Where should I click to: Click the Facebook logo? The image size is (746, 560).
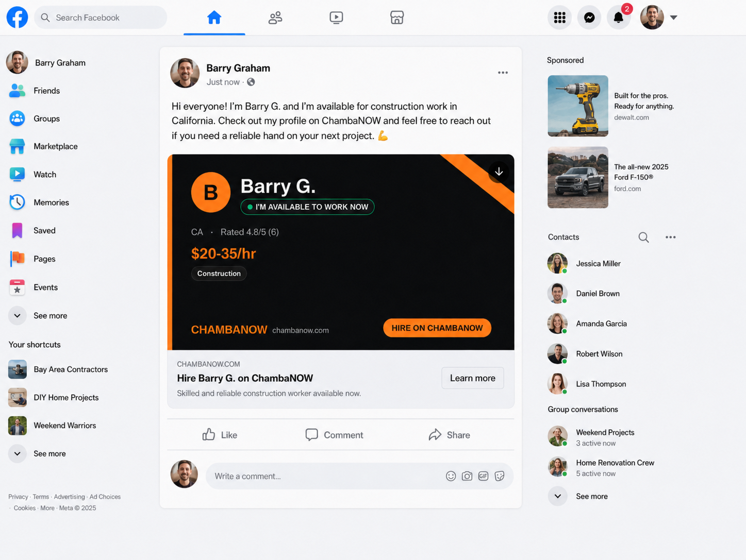(x=17, y=17)
